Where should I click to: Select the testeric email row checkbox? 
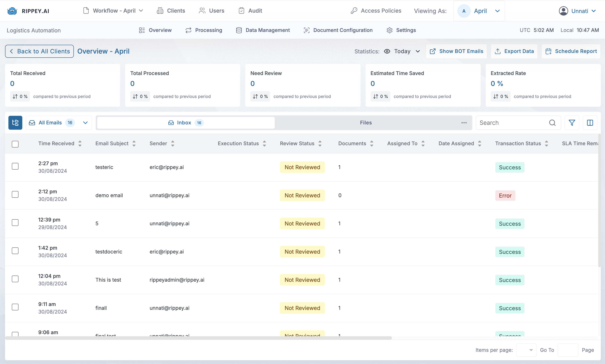pyautogui.click(x=15, y=166)
